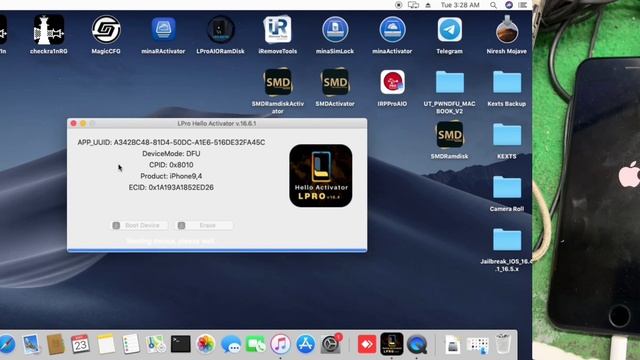
Task: Open Terminal from the Dock
Action: coord(180,344)
